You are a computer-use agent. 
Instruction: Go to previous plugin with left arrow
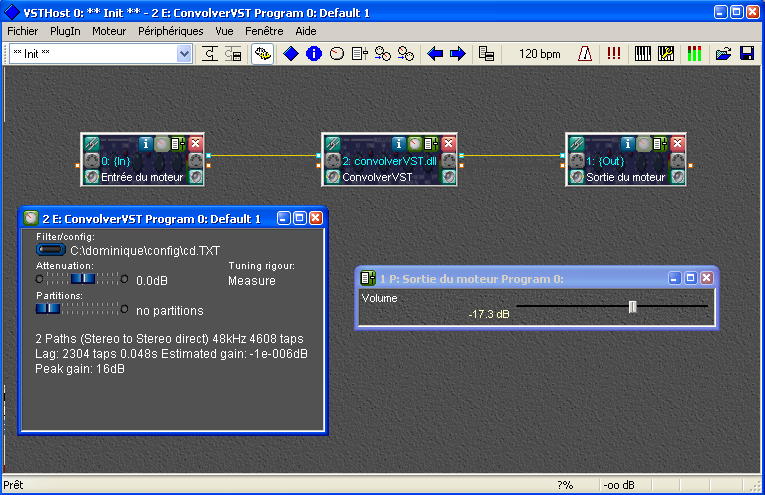(x=435, y=54)
